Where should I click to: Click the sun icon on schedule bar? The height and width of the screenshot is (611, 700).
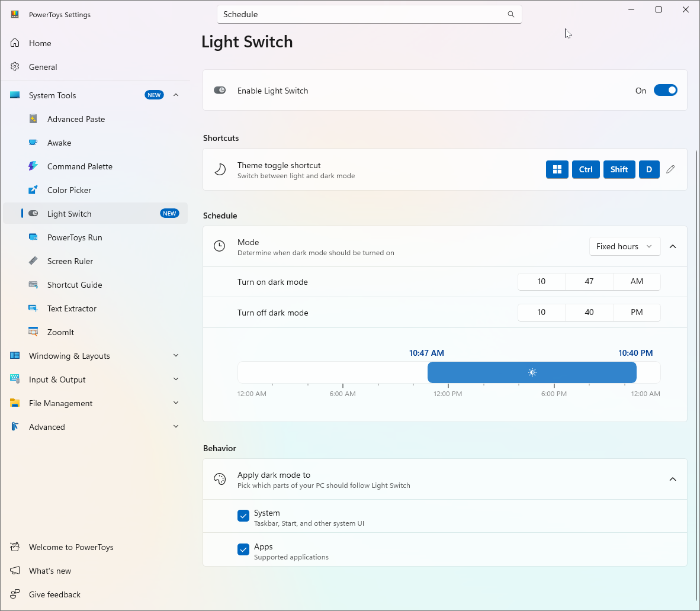532,372
